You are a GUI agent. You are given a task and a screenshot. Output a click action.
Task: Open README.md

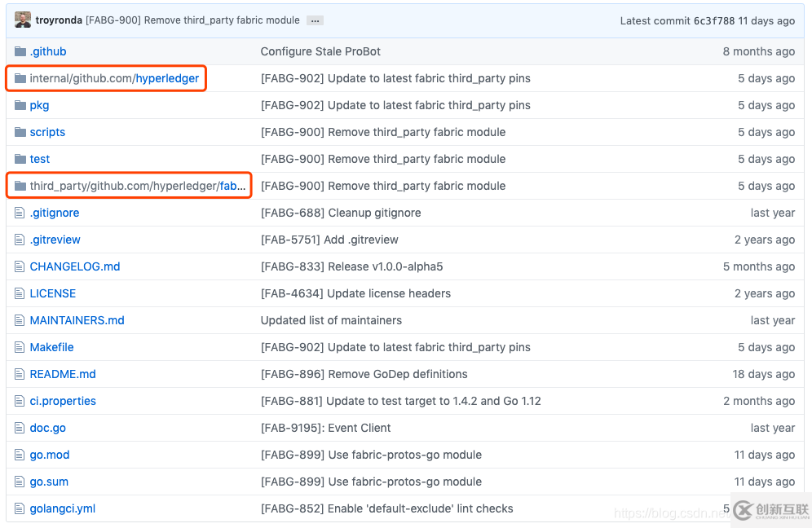pos(63,374)
